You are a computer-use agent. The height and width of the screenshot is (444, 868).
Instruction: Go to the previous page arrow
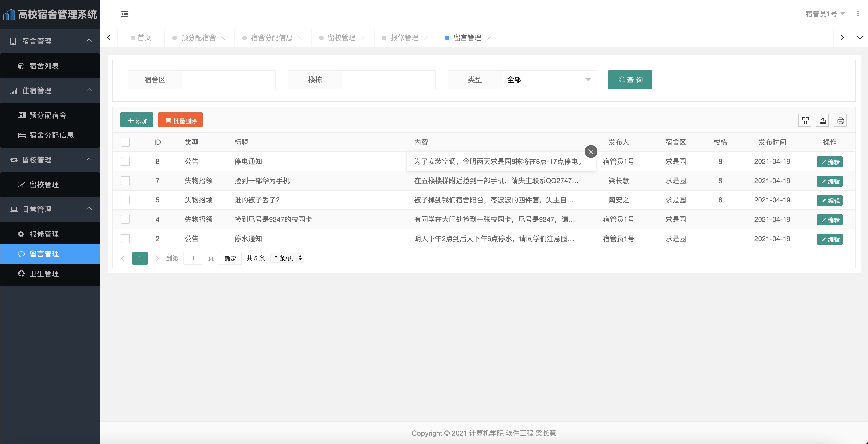(x=123, y=259)
